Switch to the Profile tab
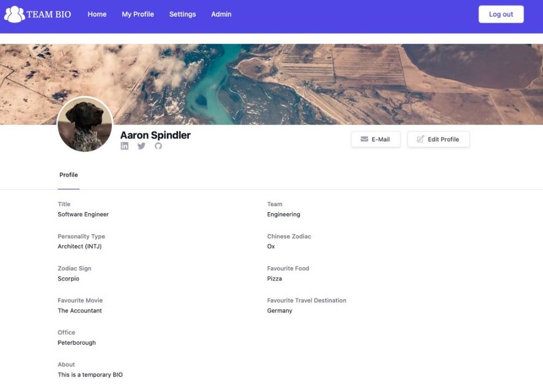The width and height of the screenshot is (543, 392). [68, 175]
